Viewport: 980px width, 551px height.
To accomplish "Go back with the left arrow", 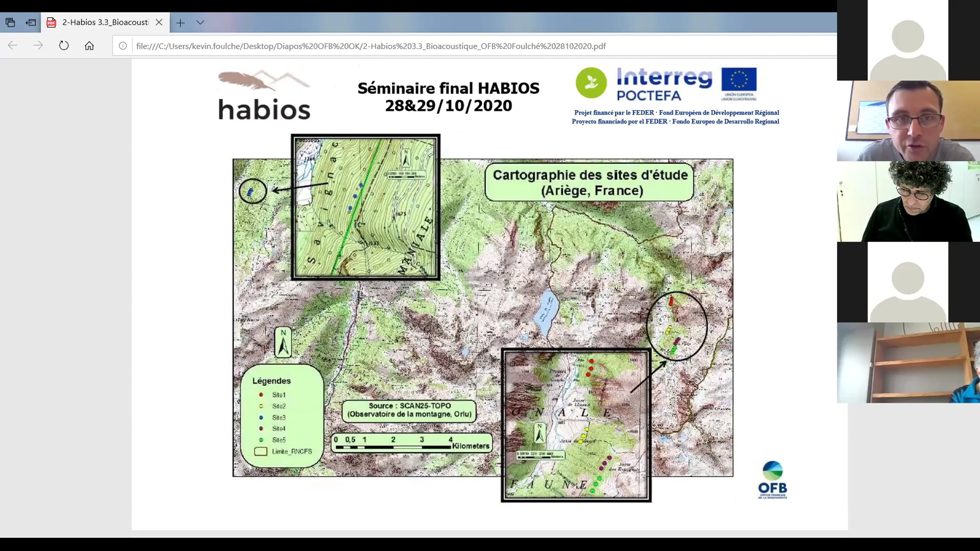I will click(13, 45).
